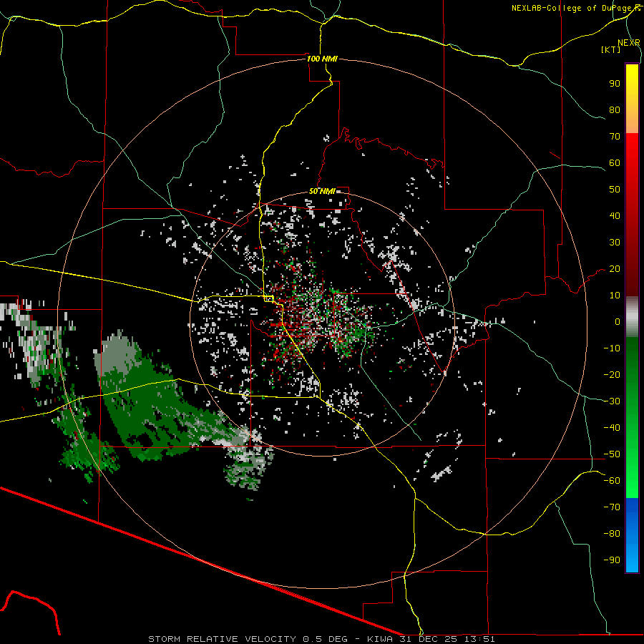Click the NEXR label at the top right

[x=629, y=43]
